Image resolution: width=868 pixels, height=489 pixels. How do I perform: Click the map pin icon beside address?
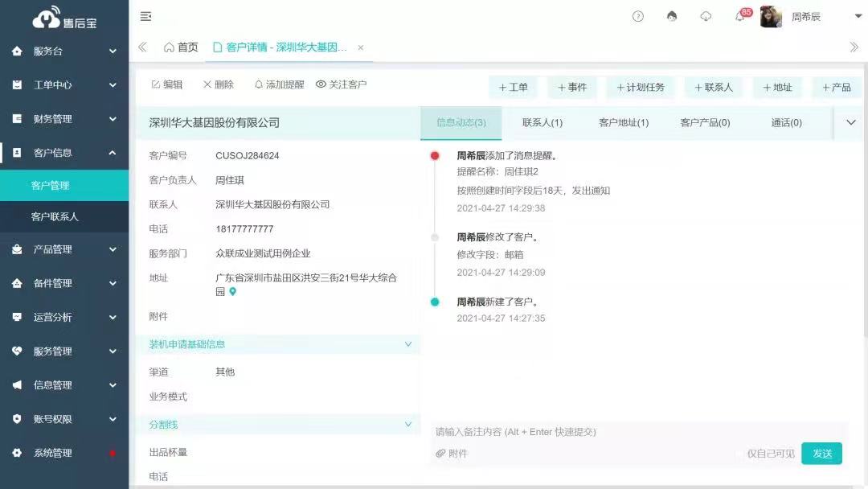point(233,292)
